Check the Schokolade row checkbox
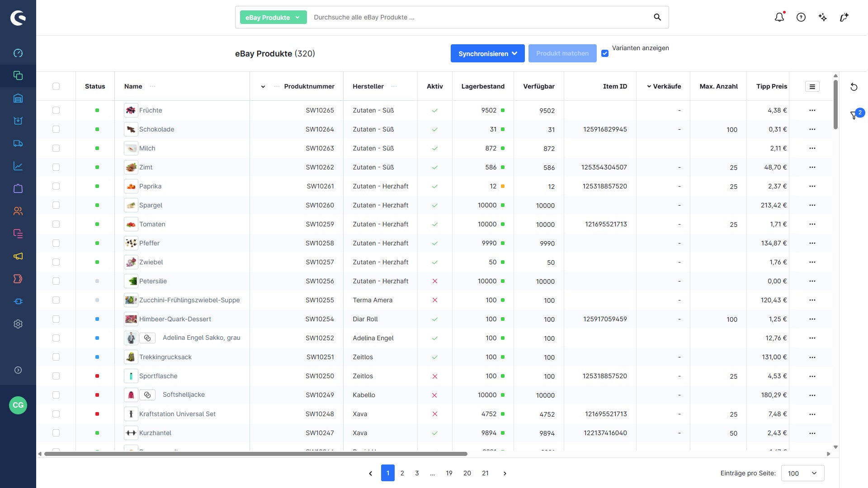Screen dimensions: 868x488 (x=56, y=129)
